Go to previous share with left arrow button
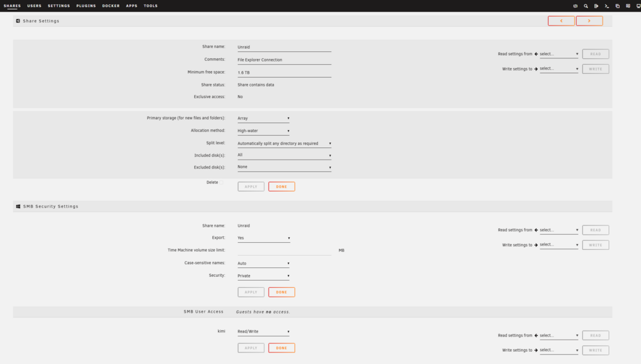The height and width of the screenshot is (364, 641). [562, 21]
